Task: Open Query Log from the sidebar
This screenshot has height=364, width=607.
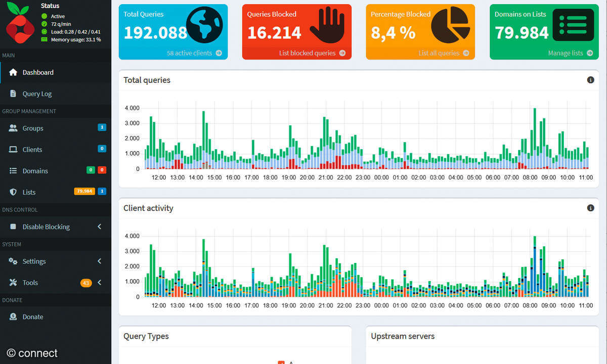Action: tap(37, 94)
